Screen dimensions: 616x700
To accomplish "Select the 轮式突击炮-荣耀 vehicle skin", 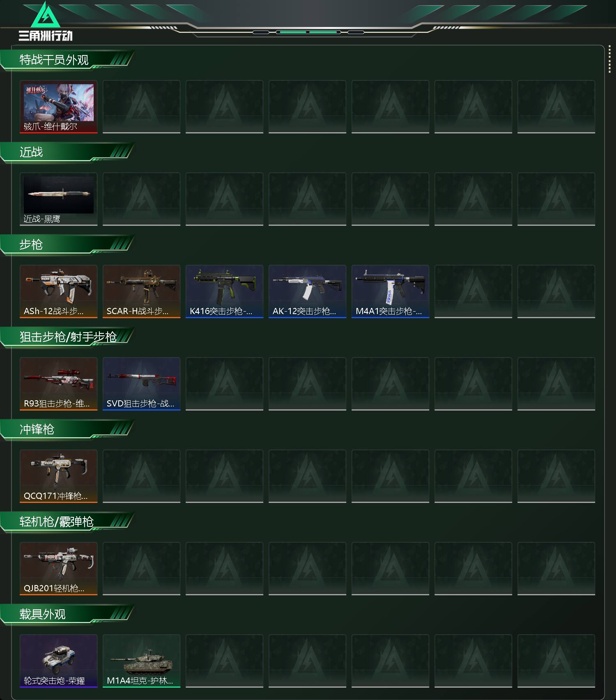I will pyautogui.click(x=59, y=661).
